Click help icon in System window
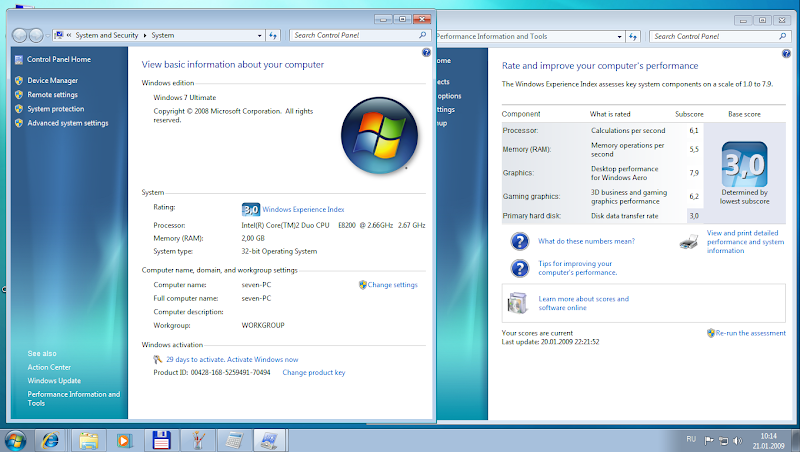800x452 pixels. click(426, 51)
